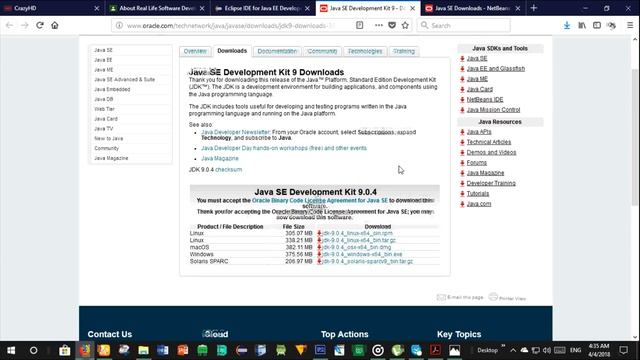Click the Firefox Search input field
640x360 pixels.
464,25
